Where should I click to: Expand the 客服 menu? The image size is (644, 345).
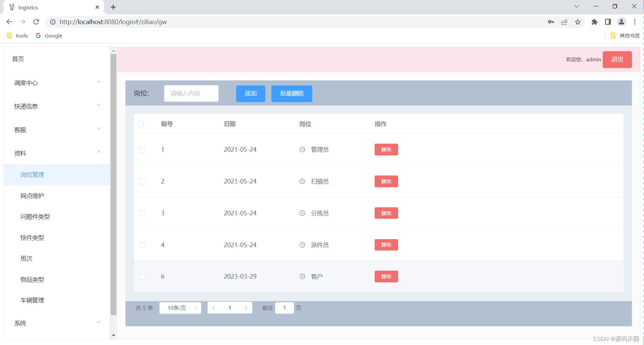[x=57, y=130]
